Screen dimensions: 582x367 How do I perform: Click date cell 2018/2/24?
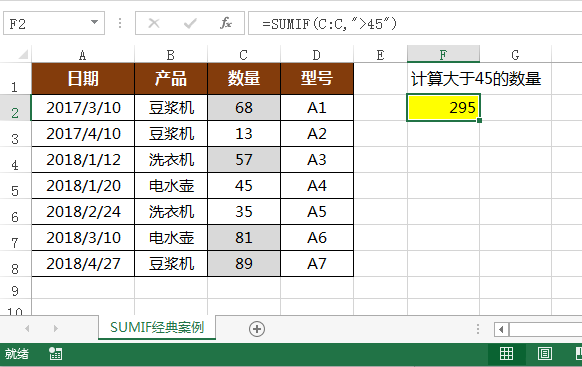click(x=83, y=212)
